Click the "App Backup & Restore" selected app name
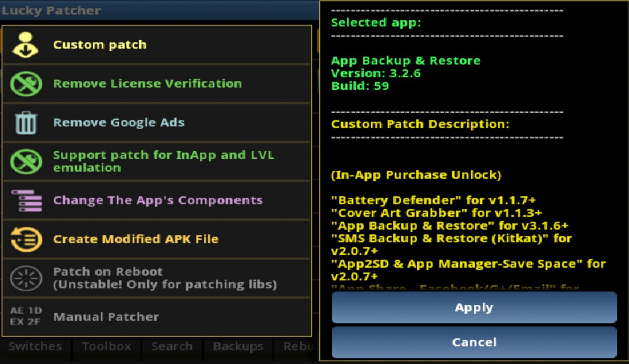Image resolution: width=629 pixels, height=364 pixels. 406,60
